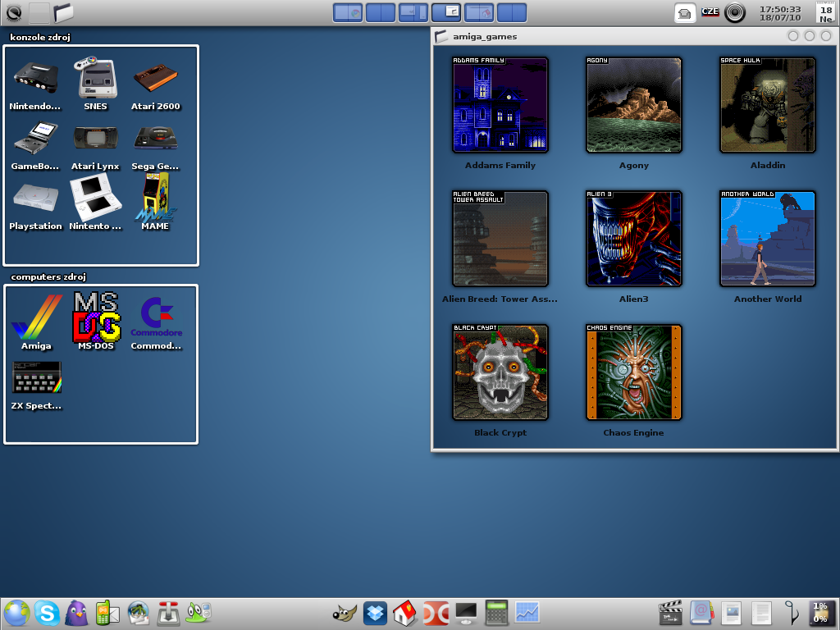Open the download manager icon
The height and width of the screenshot is (630, 840).
tap(168, 613)
